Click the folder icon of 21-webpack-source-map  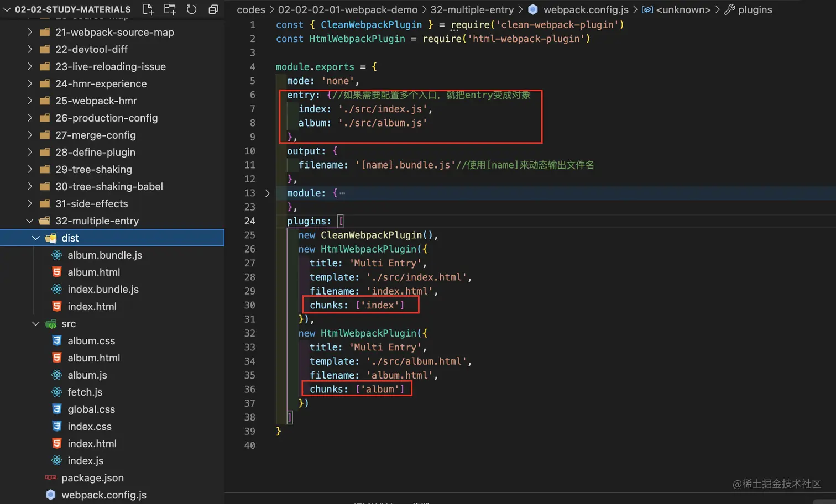point(45,32)
